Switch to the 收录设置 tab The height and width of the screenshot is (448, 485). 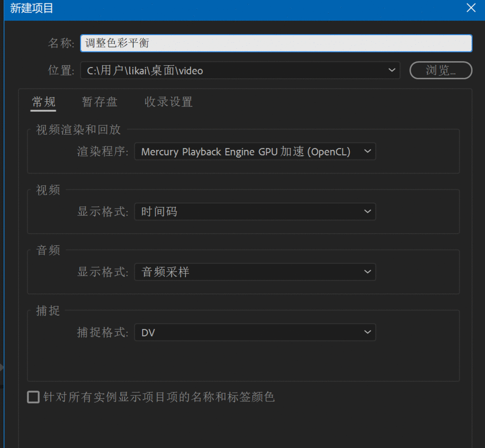168,102
